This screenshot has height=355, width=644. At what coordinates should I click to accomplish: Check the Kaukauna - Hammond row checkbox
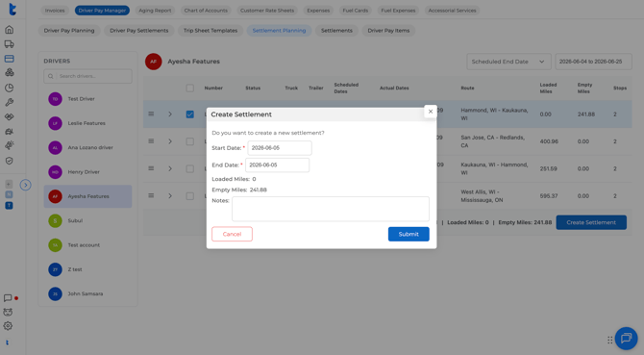point(189,169)
